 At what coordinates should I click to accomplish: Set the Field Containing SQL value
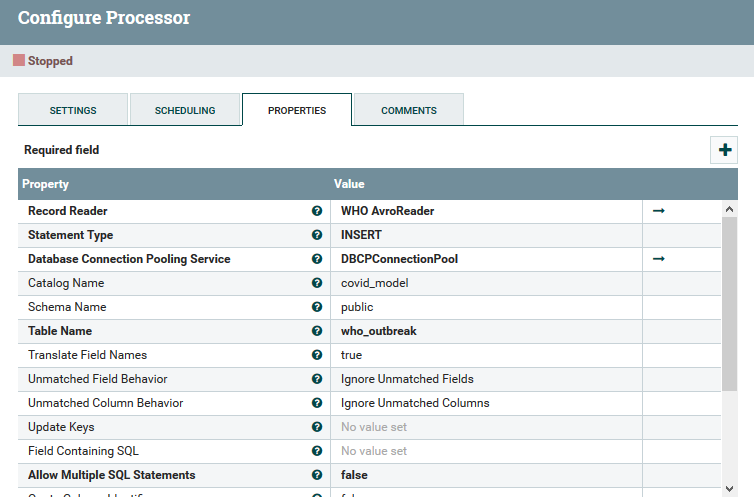[486, 451]
